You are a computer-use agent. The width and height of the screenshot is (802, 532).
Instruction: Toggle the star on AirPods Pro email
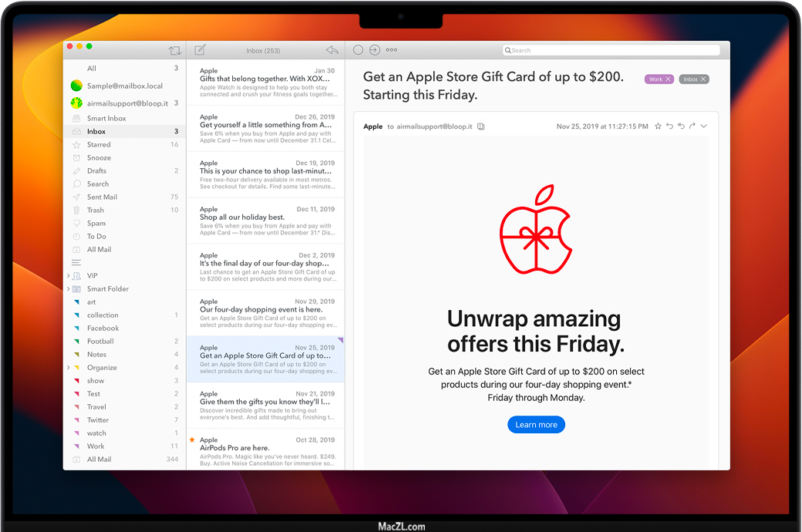pos(192,439)
